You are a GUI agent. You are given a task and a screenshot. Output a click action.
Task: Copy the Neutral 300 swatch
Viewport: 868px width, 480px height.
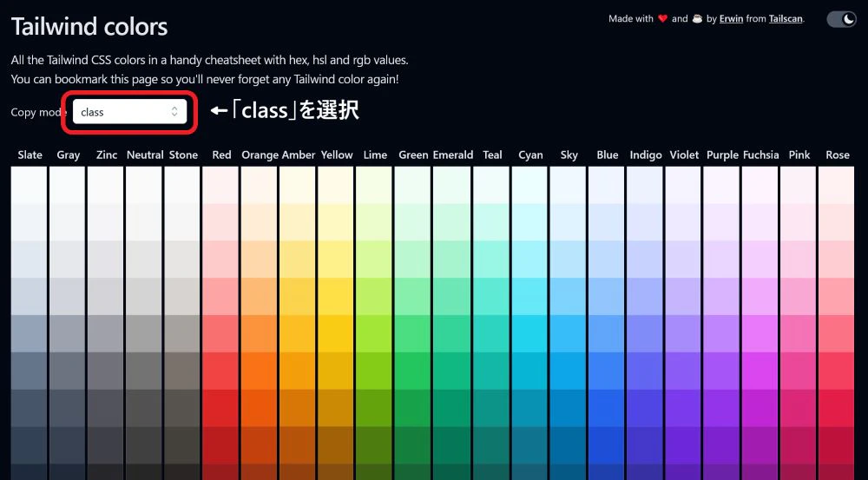pos(144,296)
